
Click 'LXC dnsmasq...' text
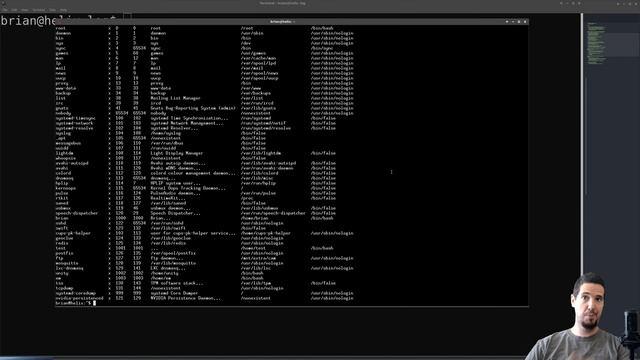pos(168,268)
